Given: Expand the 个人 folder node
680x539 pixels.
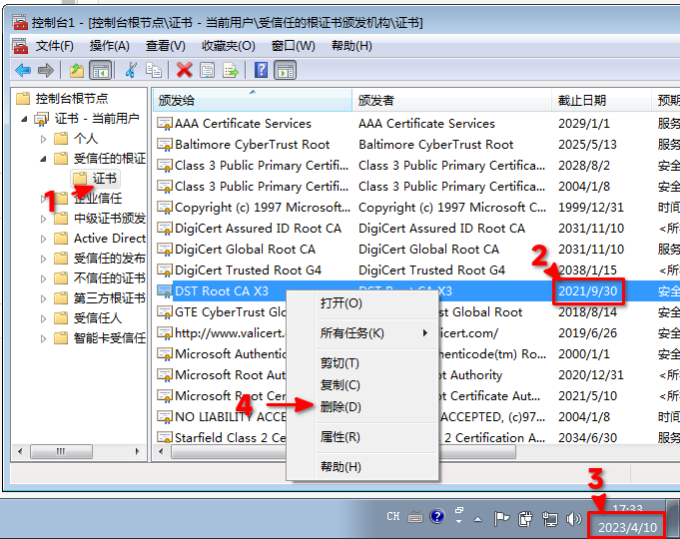Looking at the screenshot, I should (x=43, y=139).
